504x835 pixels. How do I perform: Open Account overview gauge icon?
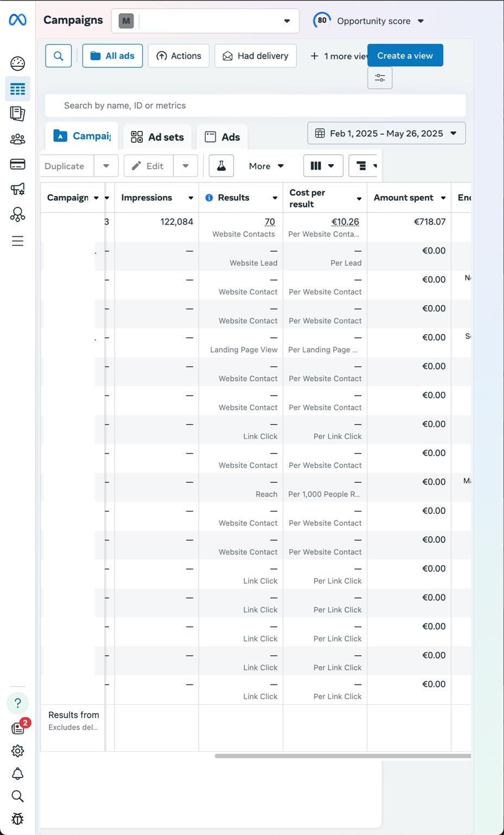pos(17,64)
